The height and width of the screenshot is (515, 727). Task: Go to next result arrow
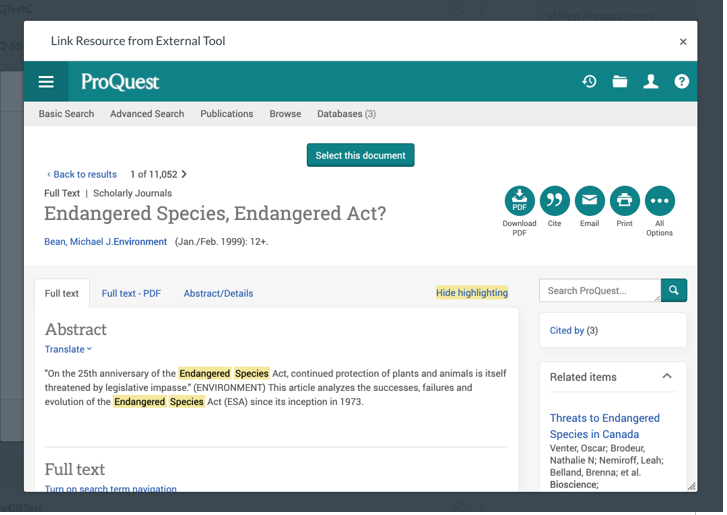[x=184, y=174]
